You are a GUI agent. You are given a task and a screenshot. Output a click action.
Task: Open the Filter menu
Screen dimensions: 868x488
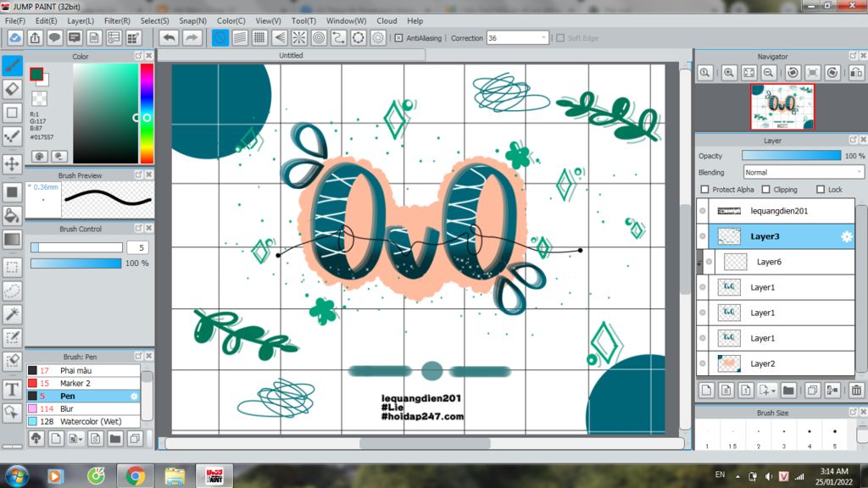[117, 20]
